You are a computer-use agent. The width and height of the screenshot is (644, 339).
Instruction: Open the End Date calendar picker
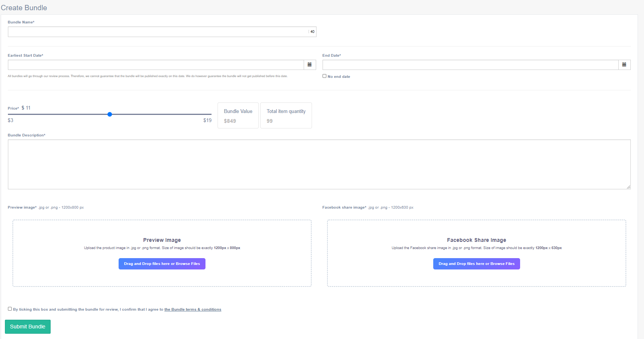click(x=624, y=65)
